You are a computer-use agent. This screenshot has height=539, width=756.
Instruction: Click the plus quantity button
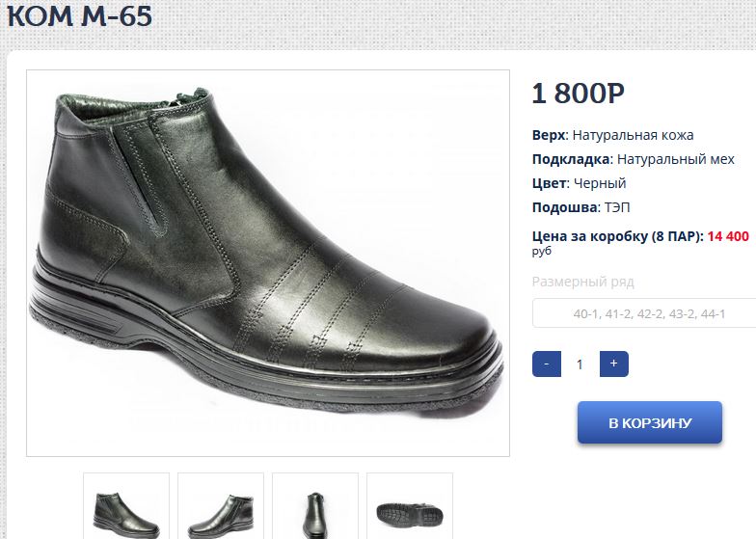point(614,364)
